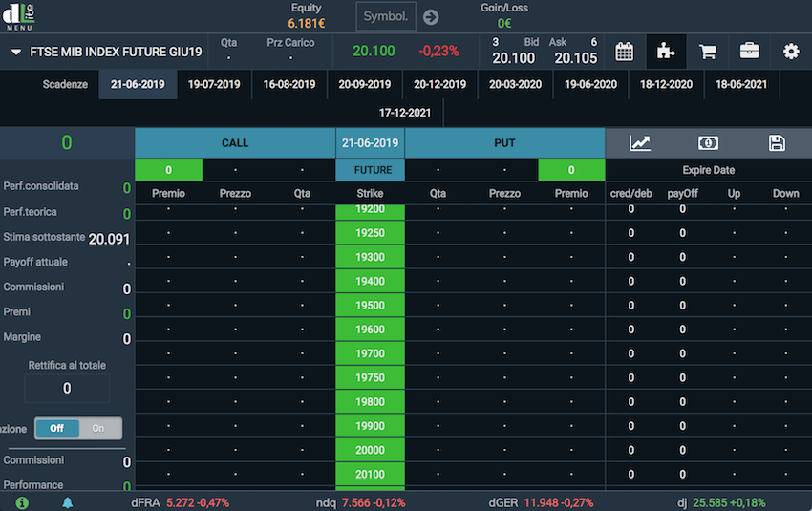Click the FUTURE button
The image size is (812, 511).
[371, 170]
